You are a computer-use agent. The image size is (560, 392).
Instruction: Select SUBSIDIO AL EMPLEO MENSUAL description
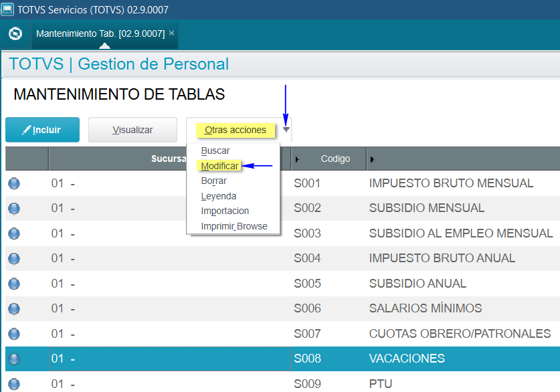click(x=461, y=233)
